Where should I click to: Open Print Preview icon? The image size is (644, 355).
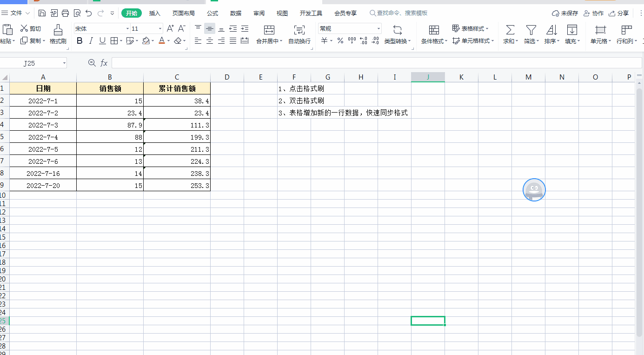(x=77, y=13)
